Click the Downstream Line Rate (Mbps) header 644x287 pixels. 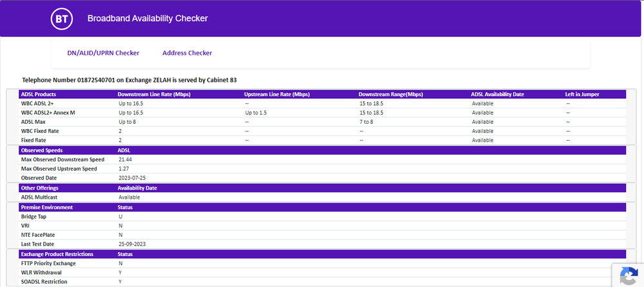154,95
